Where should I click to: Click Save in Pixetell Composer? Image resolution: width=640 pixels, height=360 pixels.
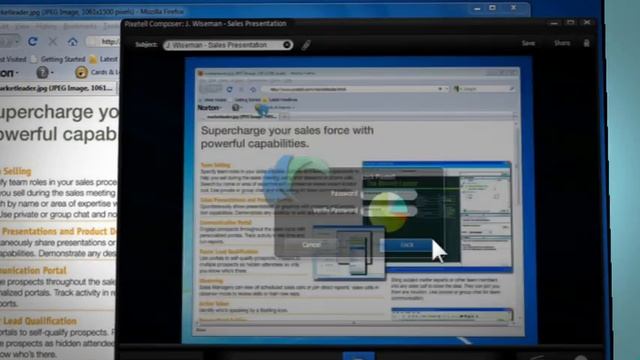pyautogui.click(x=528, y=43)
